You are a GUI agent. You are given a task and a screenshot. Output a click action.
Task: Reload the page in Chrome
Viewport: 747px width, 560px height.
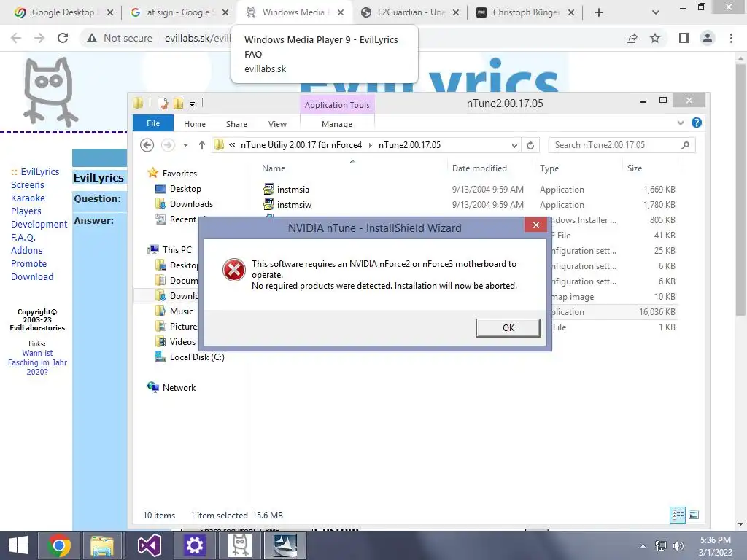tap(63, 38)
